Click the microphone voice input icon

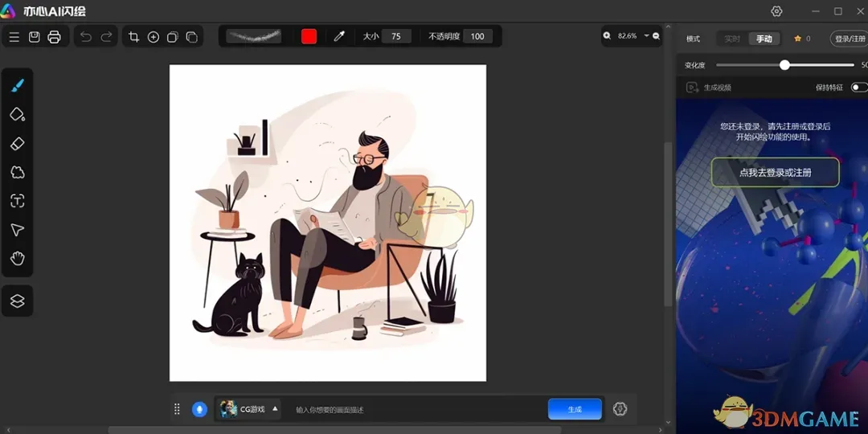199,409
